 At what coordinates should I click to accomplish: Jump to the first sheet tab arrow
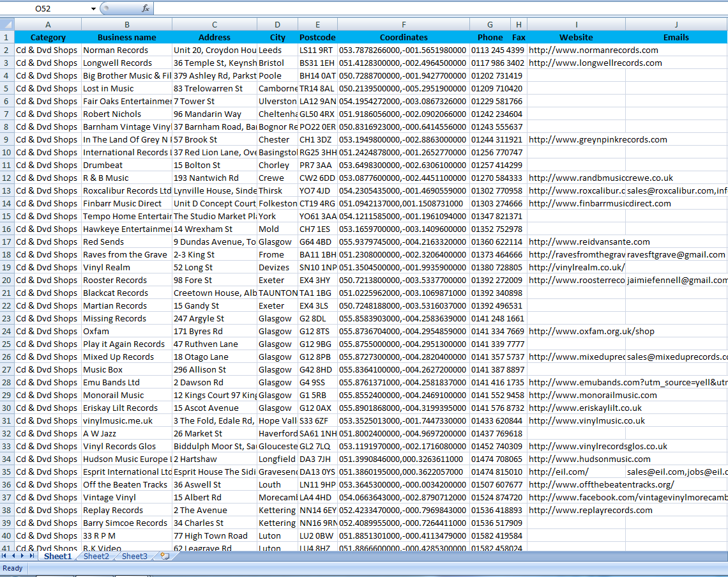(4, 556)
